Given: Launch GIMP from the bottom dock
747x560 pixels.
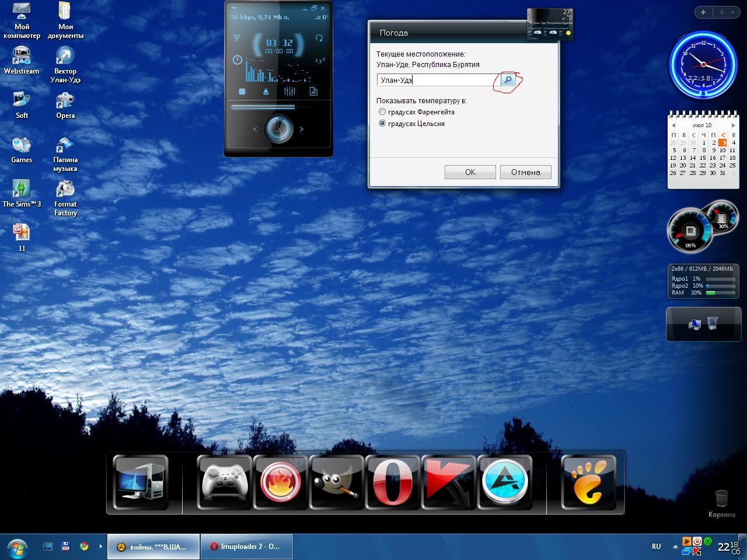Looking at the screenshot, I should pyautogui.click(x=336, y=482).
